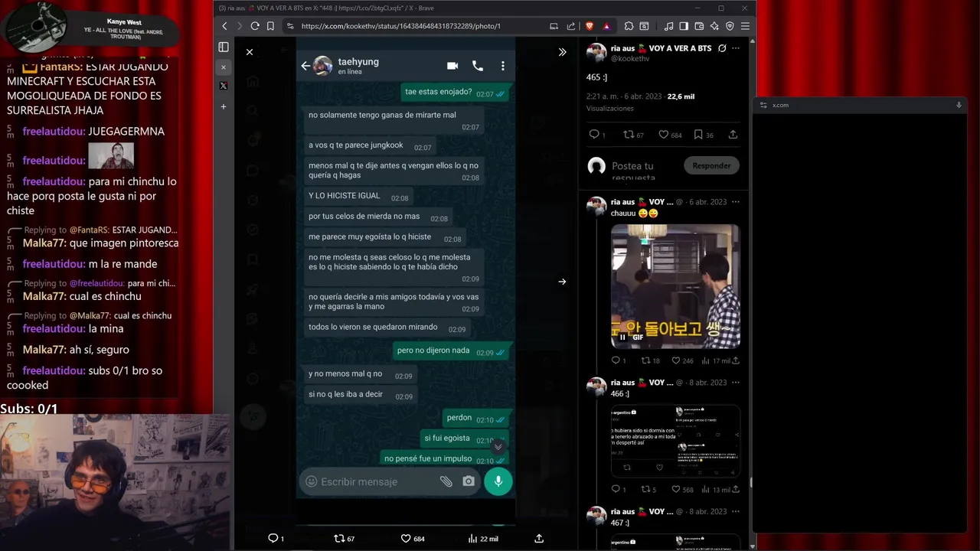
Task: Go to next photo arrow
Action: tap(562, 282)
